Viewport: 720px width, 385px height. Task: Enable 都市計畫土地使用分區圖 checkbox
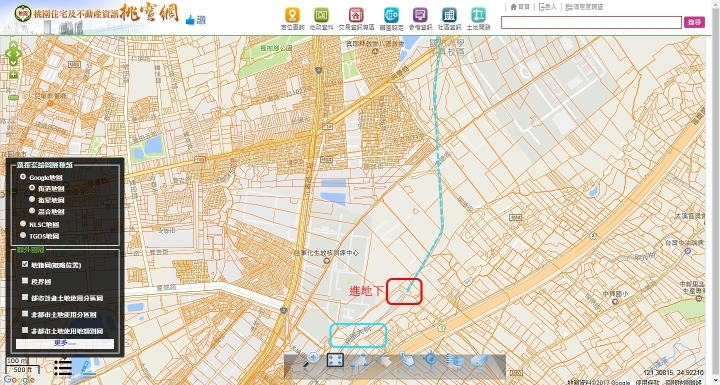(x=25, y=297)
